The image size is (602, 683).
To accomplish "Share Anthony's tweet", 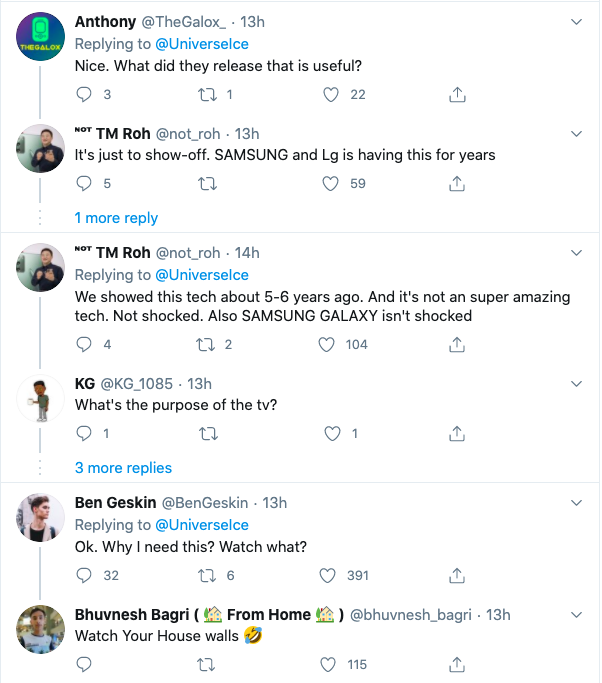I will pyautogui.click(x=457, y=94).
